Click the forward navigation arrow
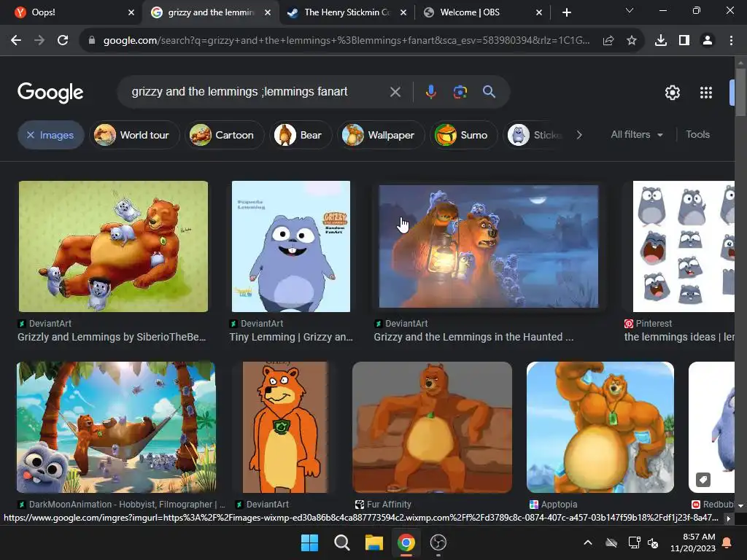 pyautogui.click(x=39, y=41)
